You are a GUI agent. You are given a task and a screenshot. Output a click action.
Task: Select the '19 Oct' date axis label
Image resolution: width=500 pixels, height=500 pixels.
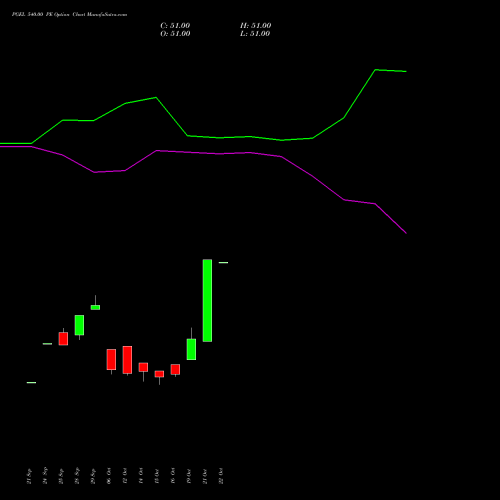[x=189, y=476]
